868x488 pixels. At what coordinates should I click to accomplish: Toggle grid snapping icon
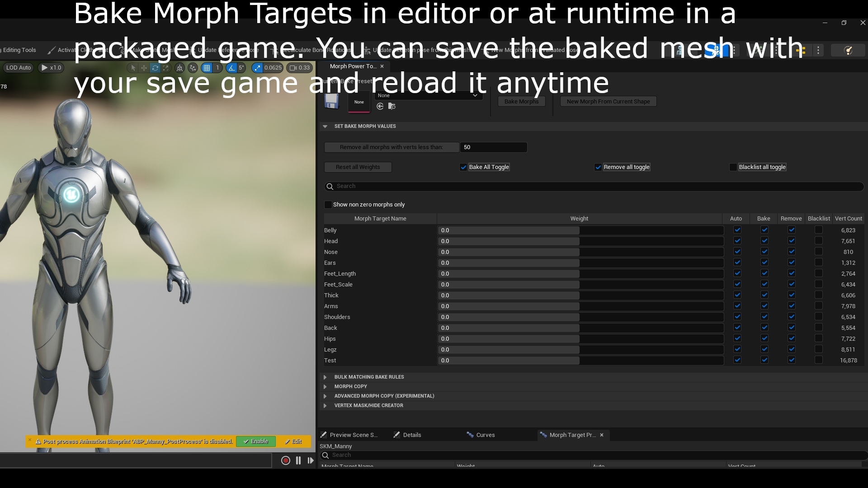[207, 68]
